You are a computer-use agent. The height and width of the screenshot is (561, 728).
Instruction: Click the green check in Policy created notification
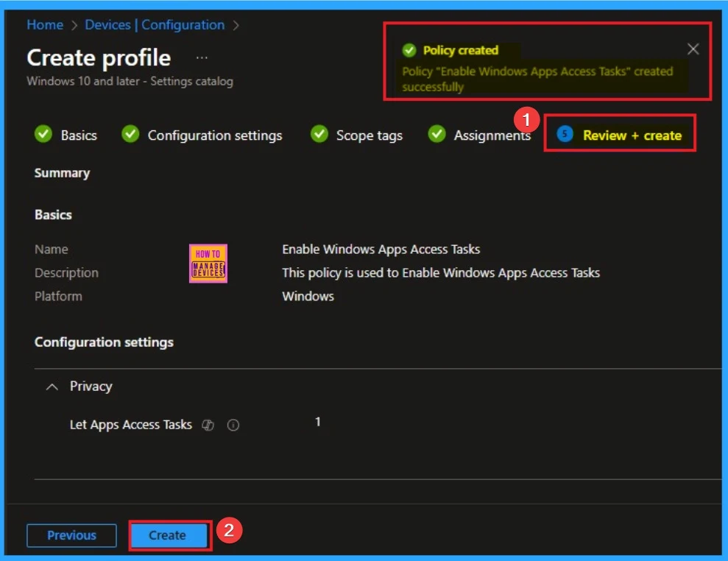click(409, 50)
